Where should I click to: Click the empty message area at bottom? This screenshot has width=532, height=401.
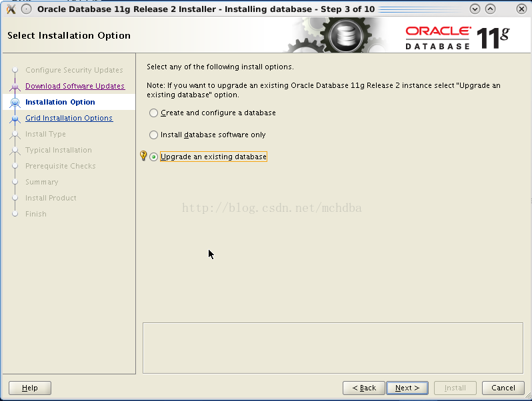tap(333, 348)
